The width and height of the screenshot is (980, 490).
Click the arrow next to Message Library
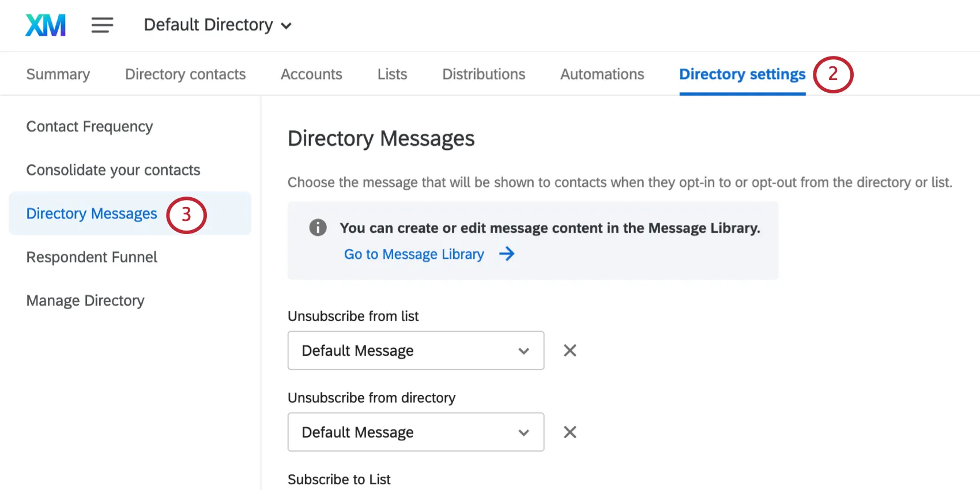(507, 254)
